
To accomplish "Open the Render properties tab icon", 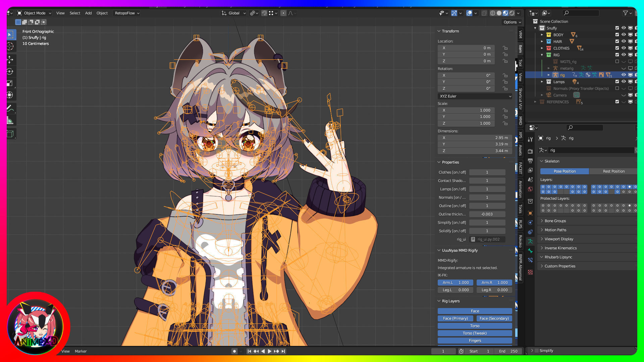I will coord(530,152).
